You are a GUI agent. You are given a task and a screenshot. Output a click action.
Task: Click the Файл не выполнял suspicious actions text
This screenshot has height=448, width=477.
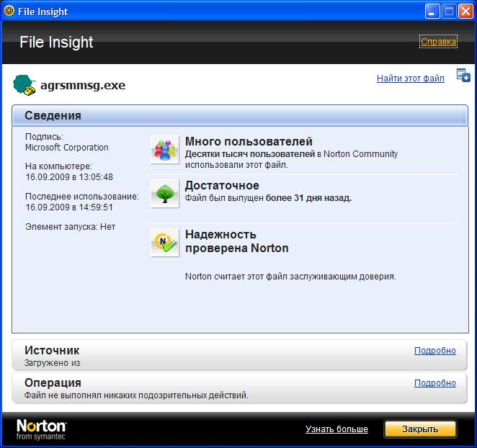pos(136,395)
